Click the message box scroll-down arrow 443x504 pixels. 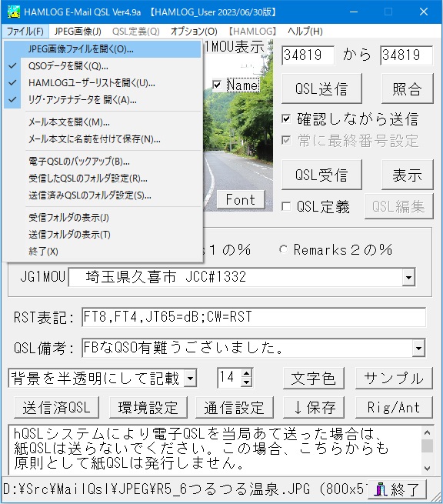pyautogui.click(x=427, y=468)
